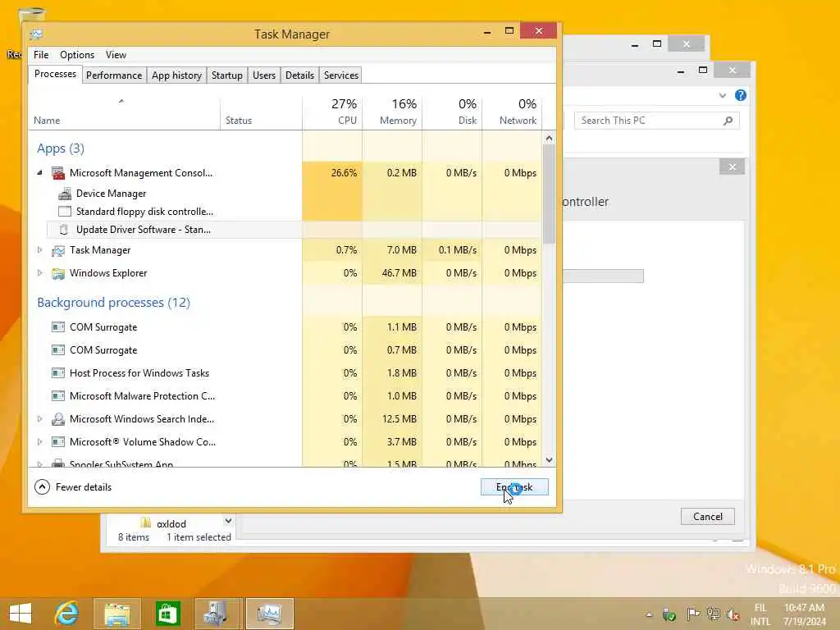Switch to the Services tab
This screenshot has width=840, height=630.
coord(340,75)
